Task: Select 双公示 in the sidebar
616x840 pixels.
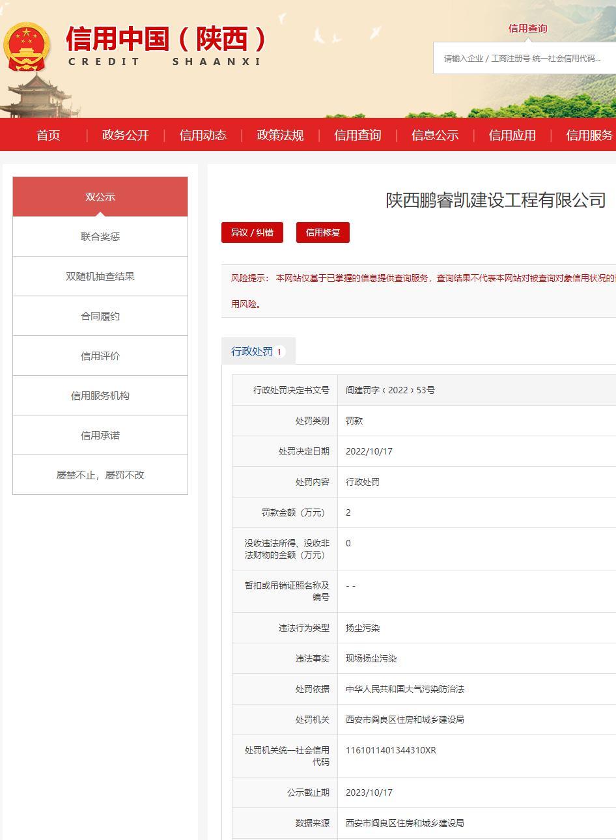Action: tap(100, 197)
